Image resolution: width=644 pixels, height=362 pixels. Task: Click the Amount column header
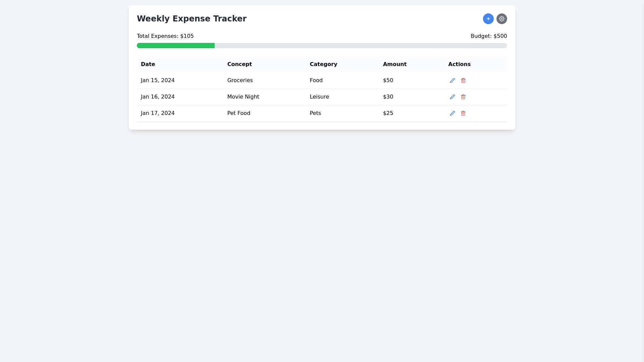(394, 64)
